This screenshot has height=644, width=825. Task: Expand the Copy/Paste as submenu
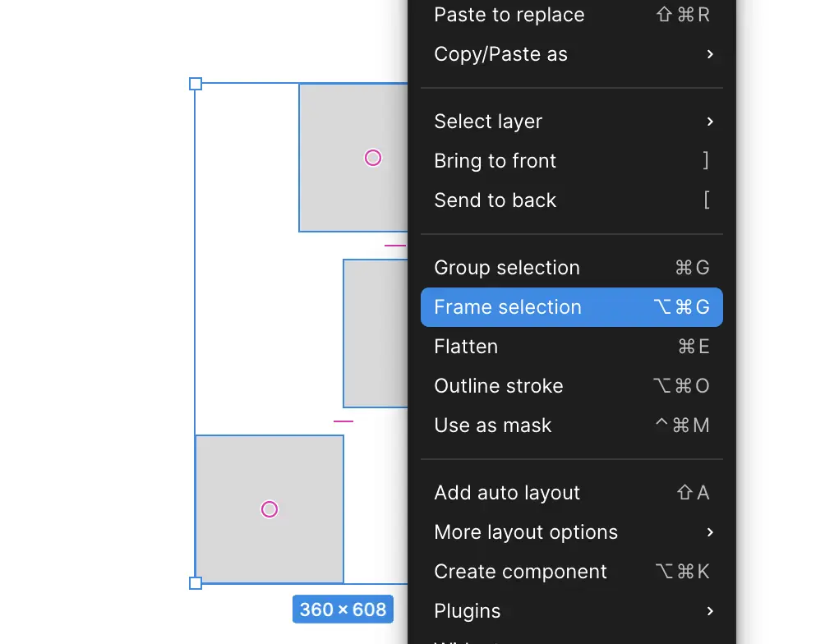(710, 55)
